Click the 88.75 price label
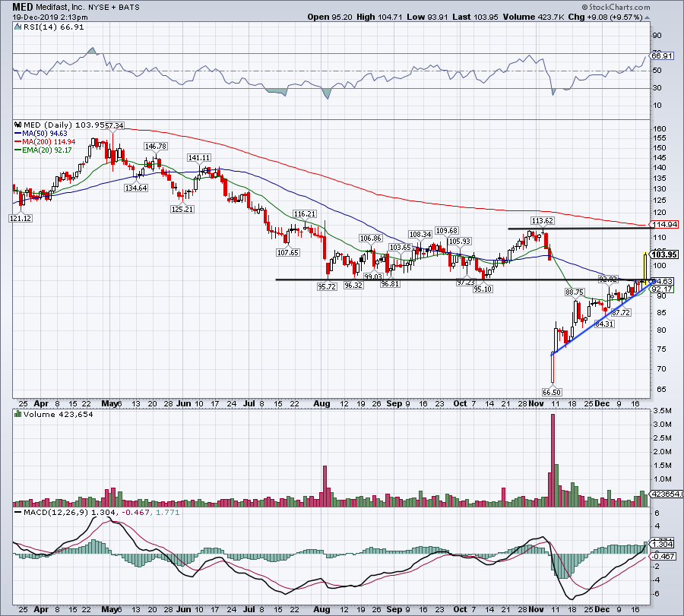The image size is (684, 616). [575, 292]
